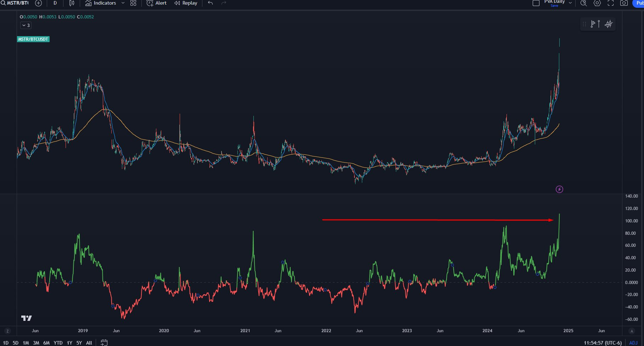Click the 120.00 level on indicator scale
The image size is (644, 346).
[x=632, y=209]
